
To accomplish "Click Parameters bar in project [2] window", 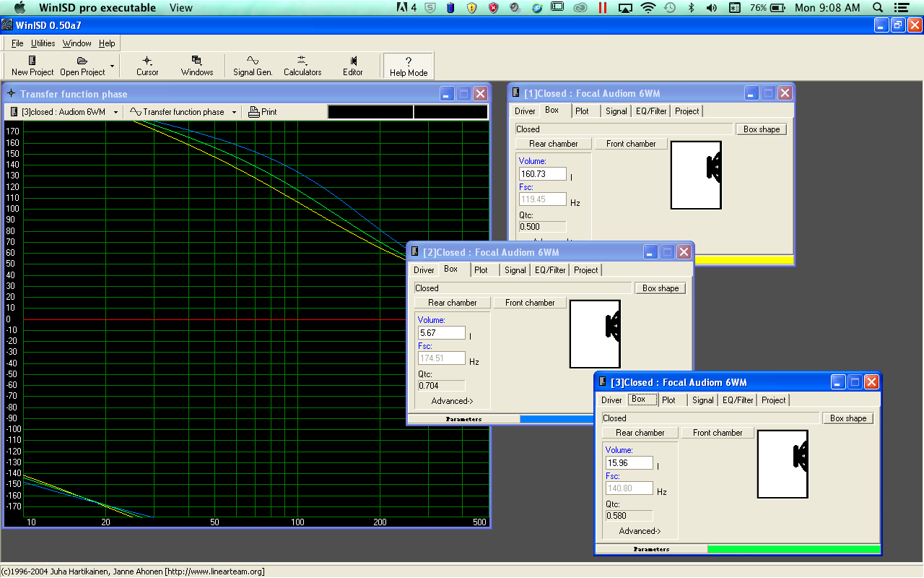I will click(463, 419).
